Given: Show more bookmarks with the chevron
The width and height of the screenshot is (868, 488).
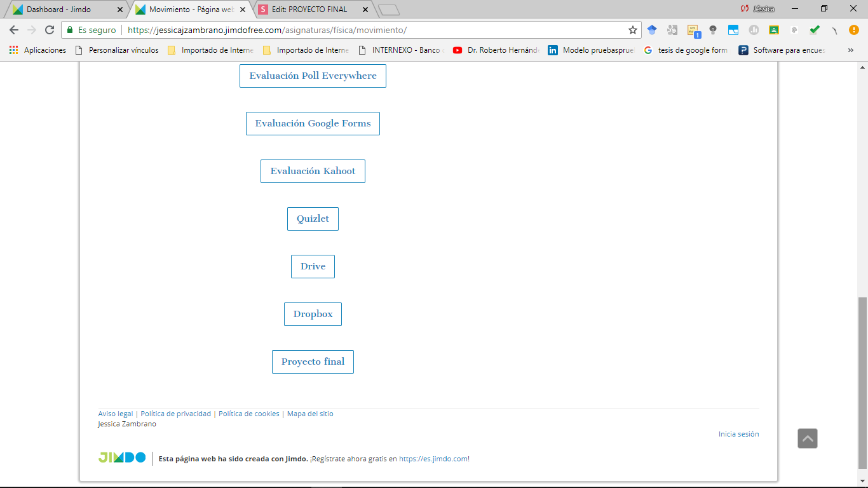Looking at the screenshot, I should tap(851, 50).
